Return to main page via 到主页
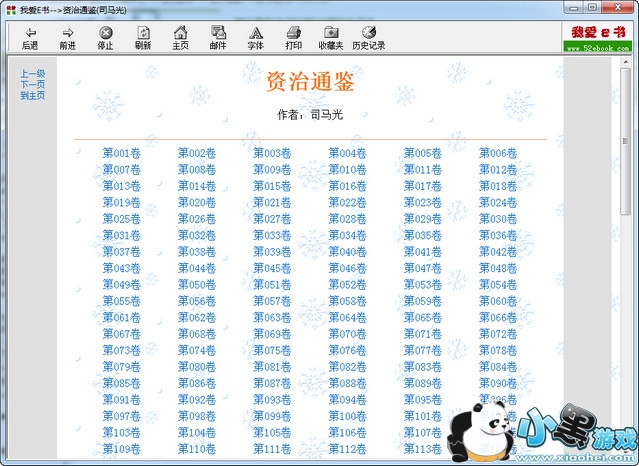This screenshot has width=639, height=466. point(33,95)
